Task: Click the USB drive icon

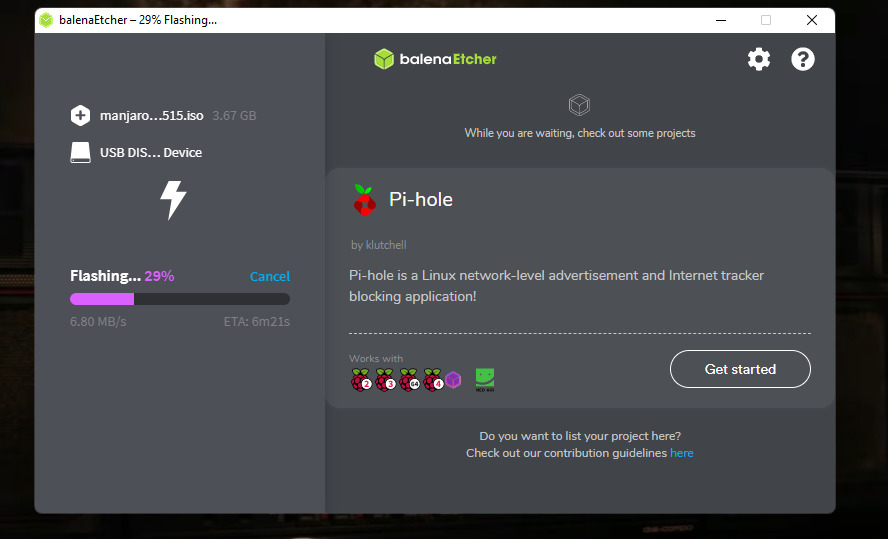Action: coord(80,152)
